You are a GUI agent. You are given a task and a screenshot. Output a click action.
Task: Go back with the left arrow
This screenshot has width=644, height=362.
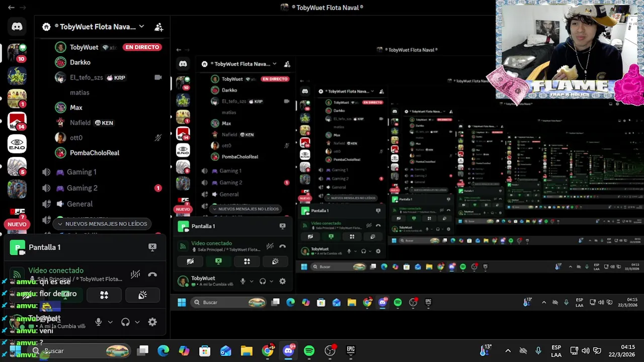click(11, 8)
